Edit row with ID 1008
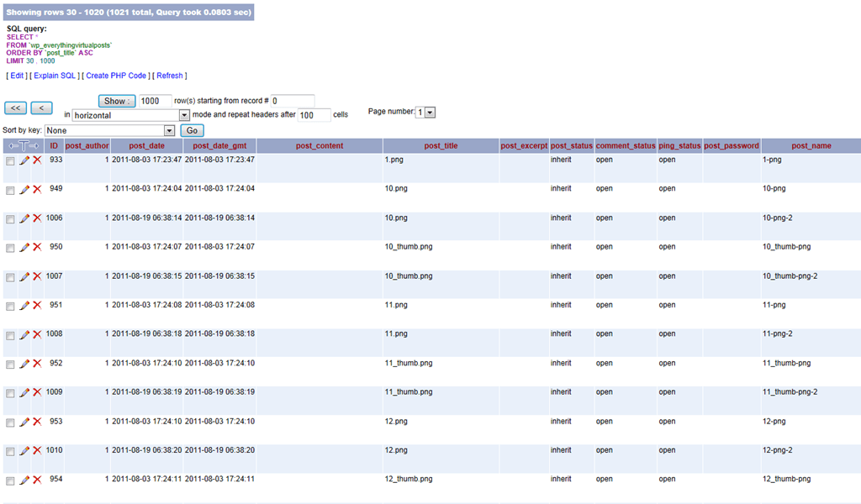Viewport: 861px width, 504px height. [x=24, y=334]
